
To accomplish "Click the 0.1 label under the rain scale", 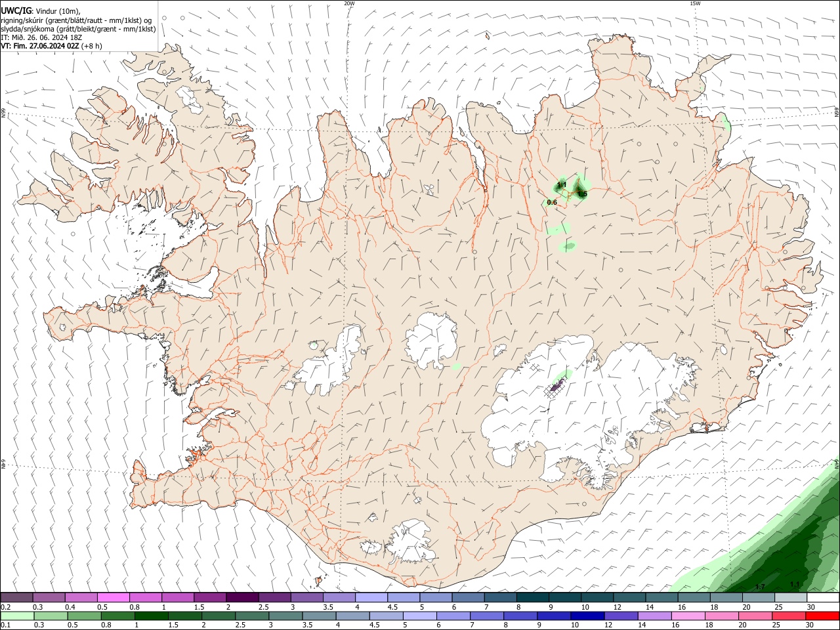I will pyautogui.click(x=5, y=625).
